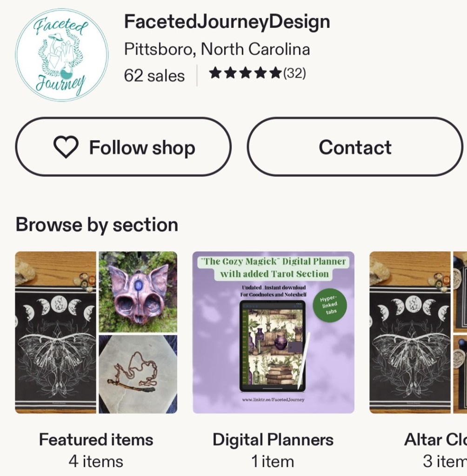The height and width of the screenshot is (476, 467).
Task: Select the Digital Planners section label
Action: click(x=273, y=439)
